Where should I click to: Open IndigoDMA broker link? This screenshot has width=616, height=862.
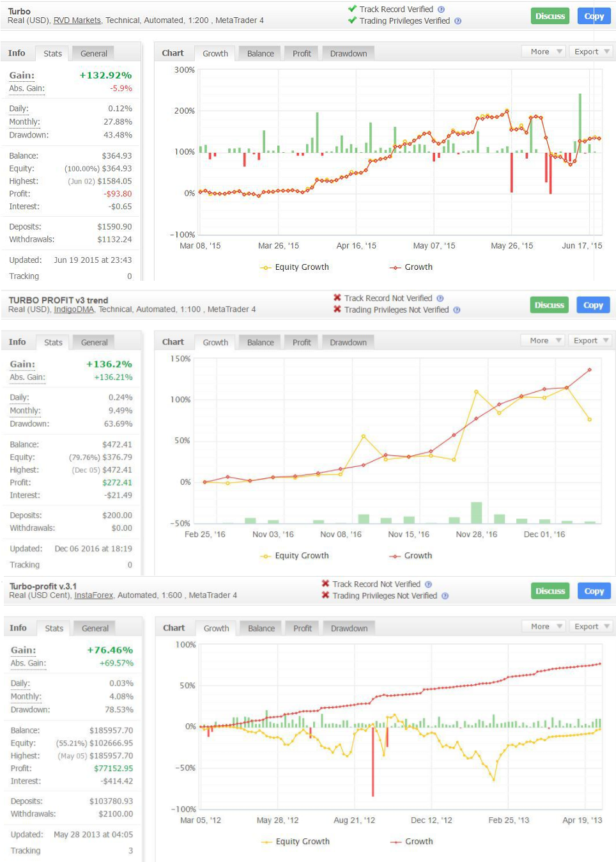(73, 310)
